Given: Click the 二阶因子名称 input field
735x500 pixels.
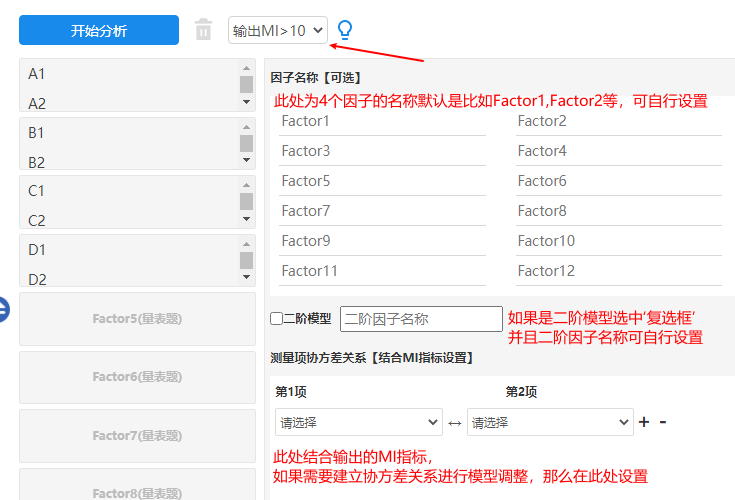Looking at the screenshot, I should click(421, 319).
